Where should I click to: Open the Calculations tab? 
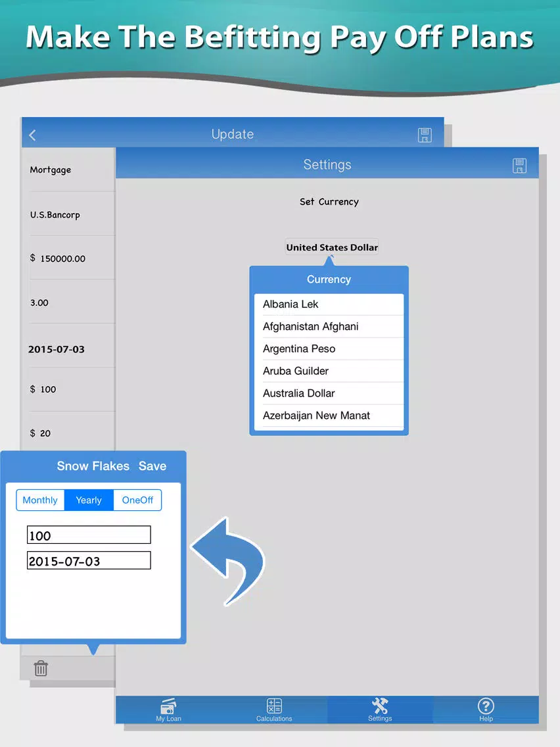(274, 710)
